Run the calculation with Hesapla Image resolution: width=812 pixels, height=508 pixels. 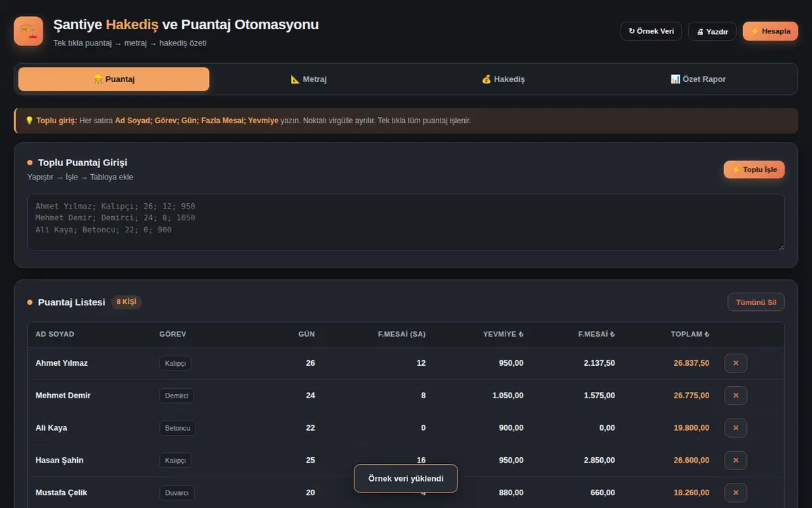coord(770,31)
